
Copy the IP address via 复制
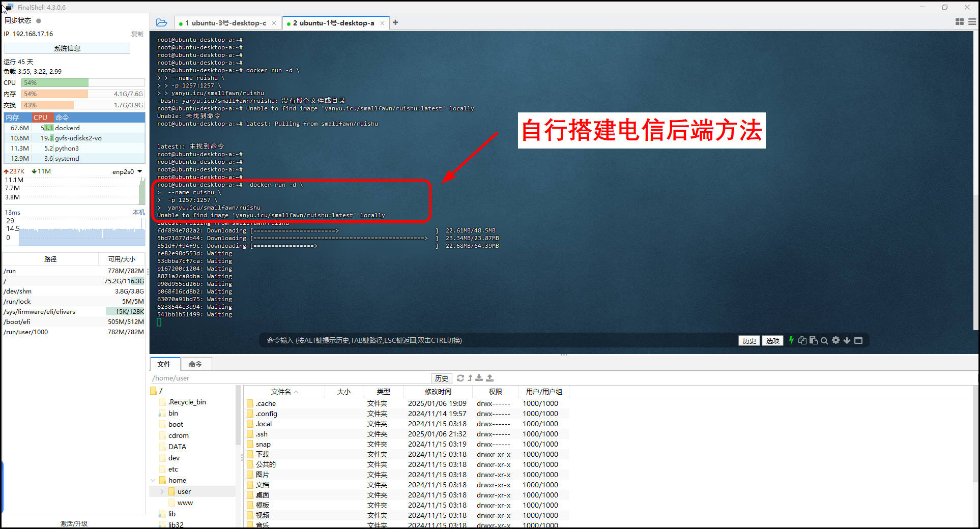pos(137,34)
